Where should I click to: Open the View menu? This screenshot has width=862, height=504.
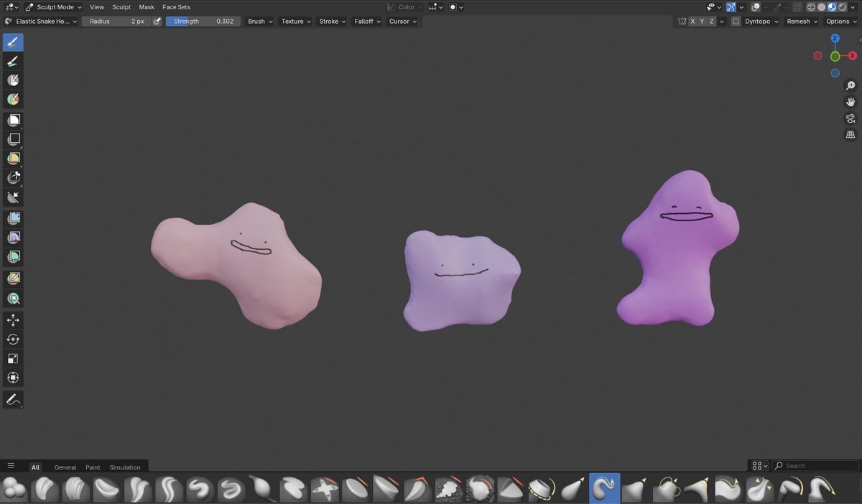point(97,7)
